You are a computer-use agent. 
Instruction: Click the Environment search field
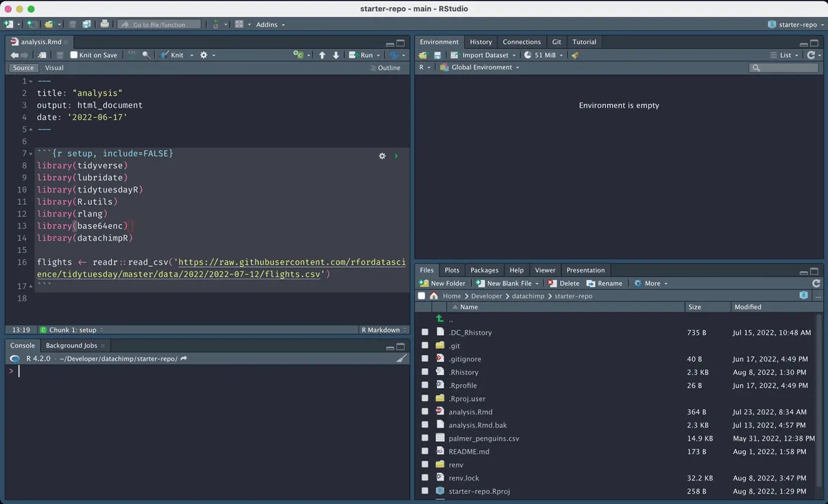[784, 68]
